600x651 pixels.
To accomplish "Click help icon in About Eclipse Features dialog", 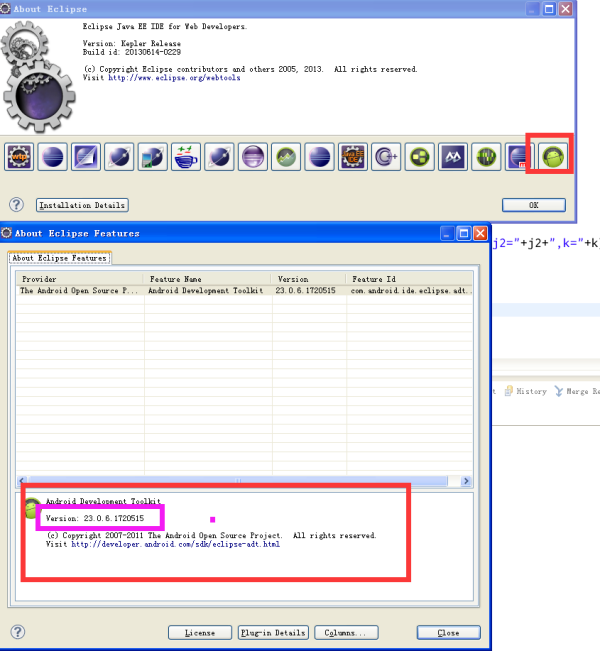I will (x=17, y=632).
